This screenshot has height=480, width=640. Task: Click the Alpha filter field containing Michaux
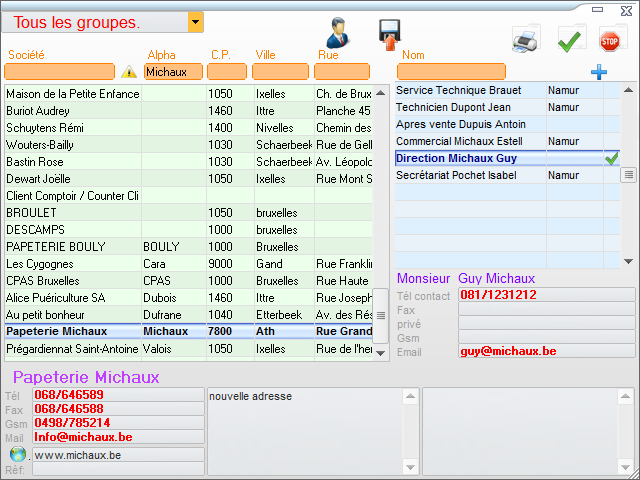[174, 72]
